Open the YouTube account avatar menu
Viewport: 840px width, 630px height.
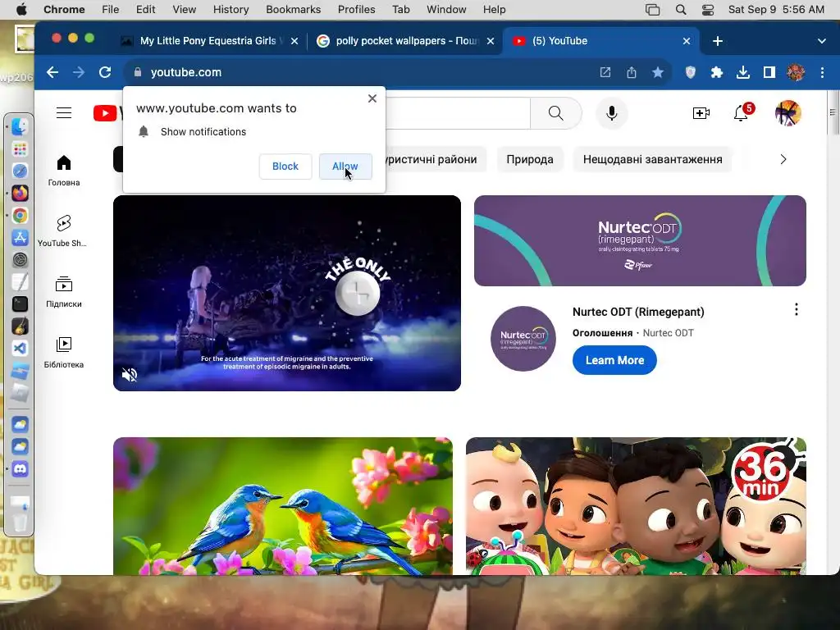787,113
